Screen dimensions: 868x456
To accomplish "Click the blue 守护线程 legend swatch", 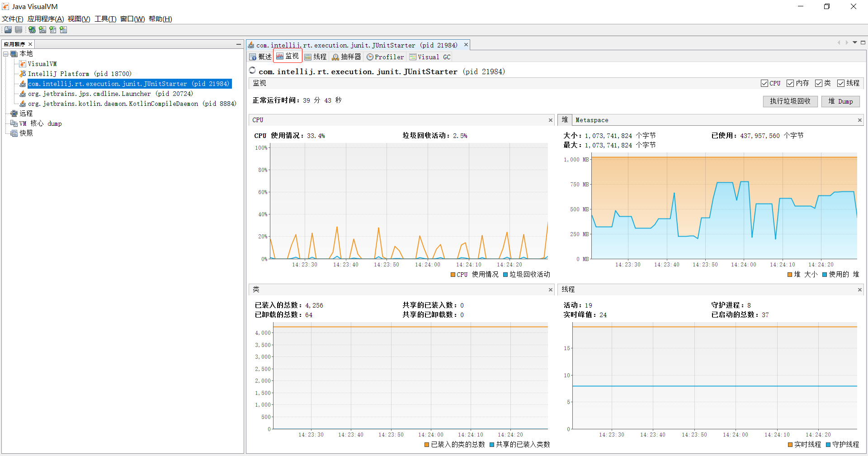I will point(828,445).
